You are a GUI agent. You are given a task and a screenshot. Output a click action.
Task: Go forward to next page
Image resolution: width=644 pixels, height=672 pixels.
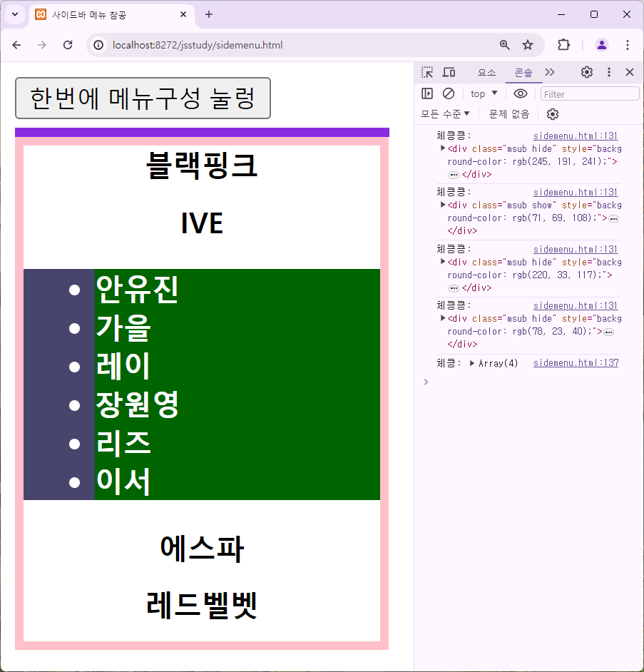[42, 45]
